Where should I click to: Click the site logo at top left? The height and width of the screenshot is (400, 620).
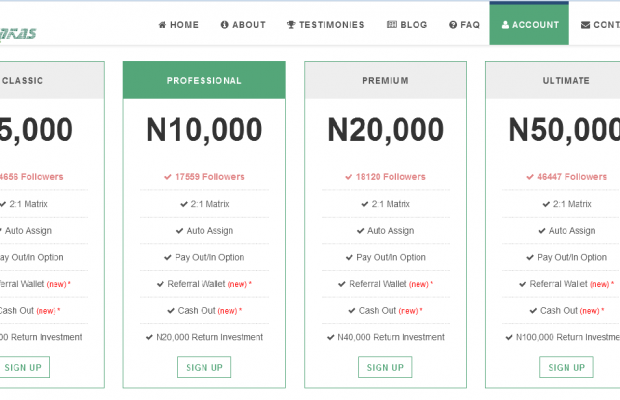click(x=18, y=33)
